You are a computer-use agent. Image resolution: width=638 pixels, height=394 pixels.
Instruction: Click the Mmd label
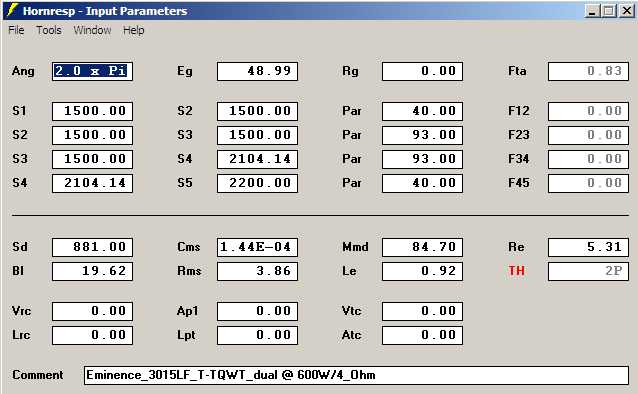355,247
